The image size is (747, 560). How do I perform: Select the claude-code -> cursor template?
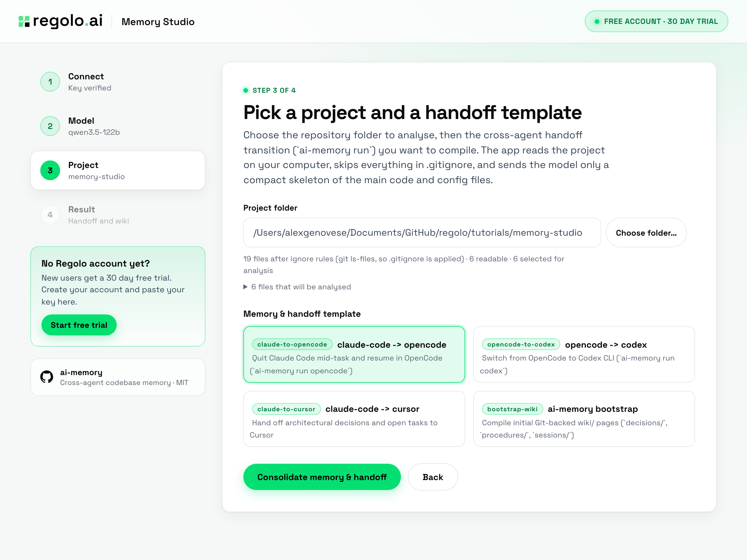point(354,419)
